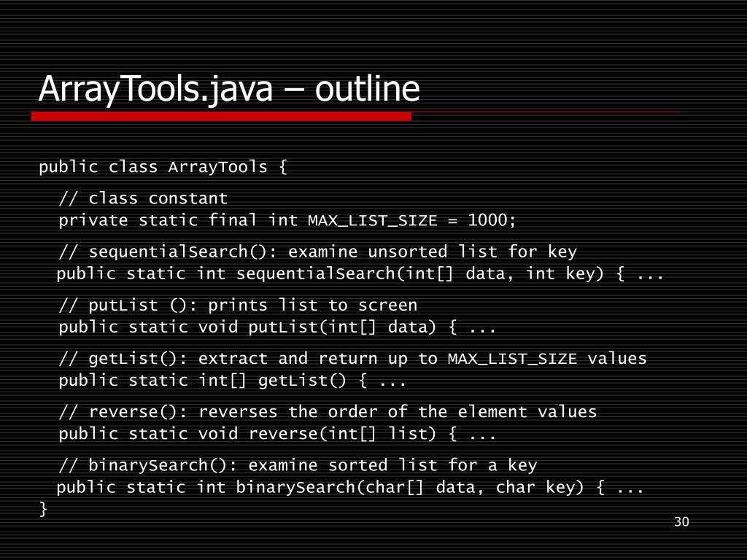747x560 pixels.
Task: Click the getList() comment about MAX_LIST_SIZE values
Action: tap(352, 358)
